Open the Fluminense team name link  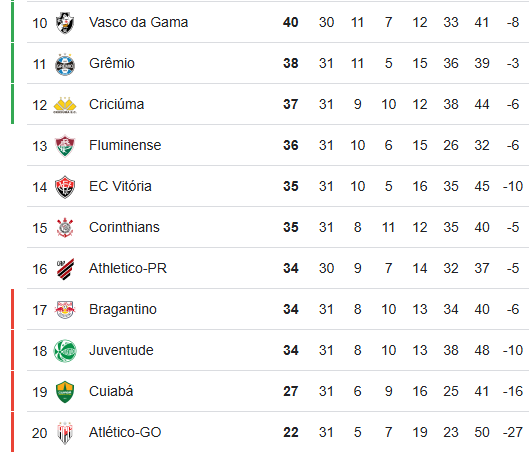point(125,145)
